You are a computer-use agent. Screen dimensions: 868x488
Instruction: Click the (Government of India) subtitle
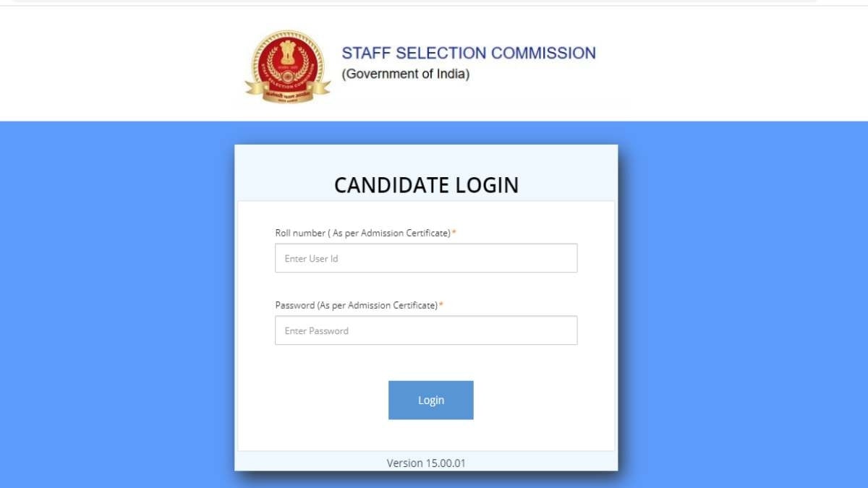pos(406,74)
